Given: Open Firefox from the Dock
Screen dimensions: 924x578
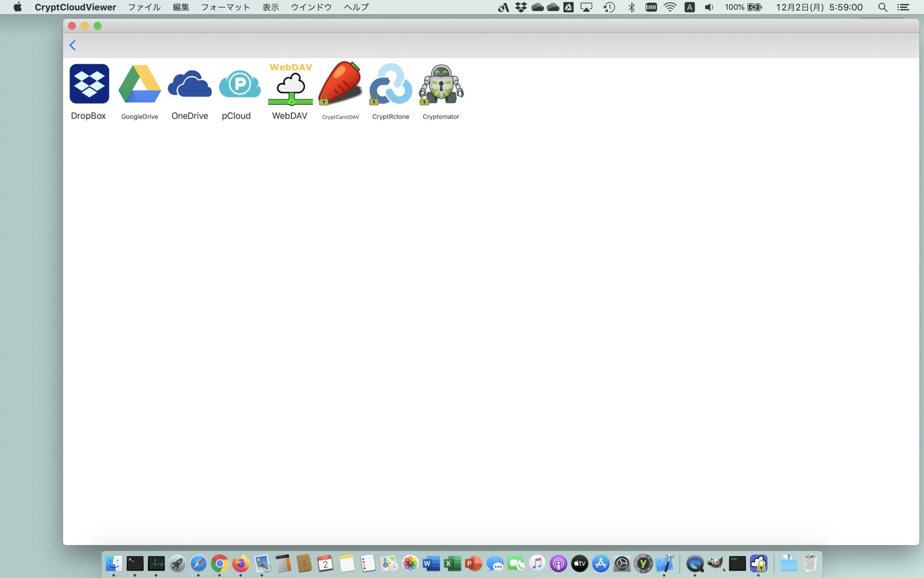Looking at the screenshot, I should click(241, 563).
